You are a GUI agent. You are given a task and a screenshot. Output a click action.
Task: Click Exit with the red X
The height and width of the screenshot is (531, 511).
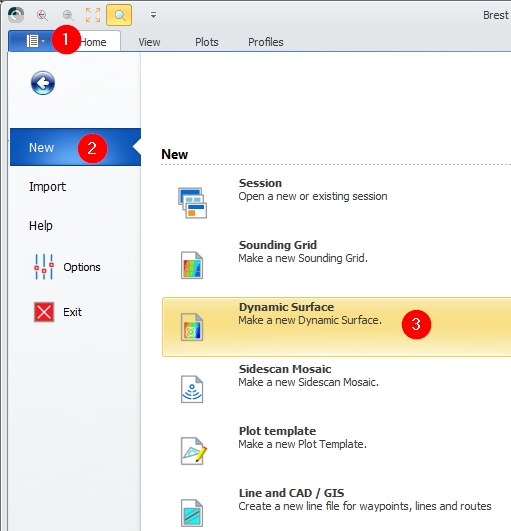(58, 312)
